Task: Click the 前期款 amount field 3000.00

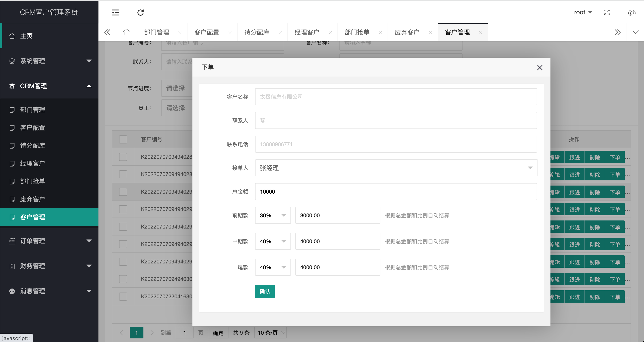Action: (x=338, y=215)
